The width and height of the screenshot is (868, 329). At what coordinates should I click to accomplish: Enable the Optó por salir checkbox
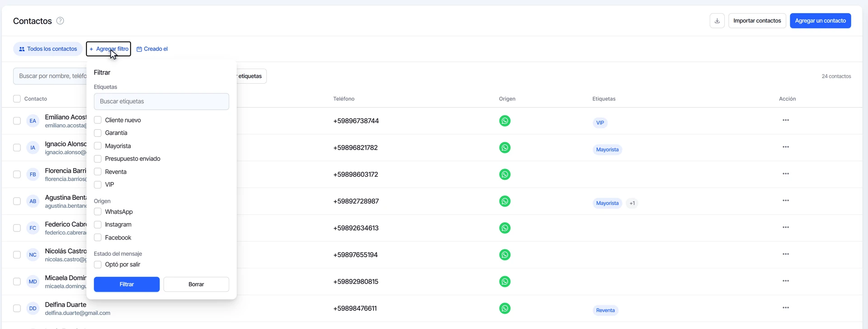[x=98, y=264]
